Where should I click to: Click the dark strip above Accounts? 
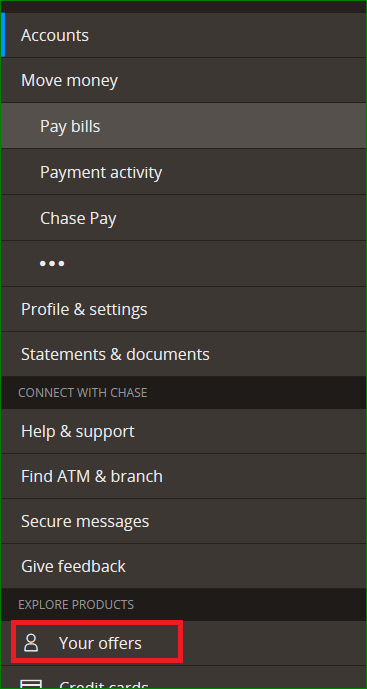click(184, 7)
